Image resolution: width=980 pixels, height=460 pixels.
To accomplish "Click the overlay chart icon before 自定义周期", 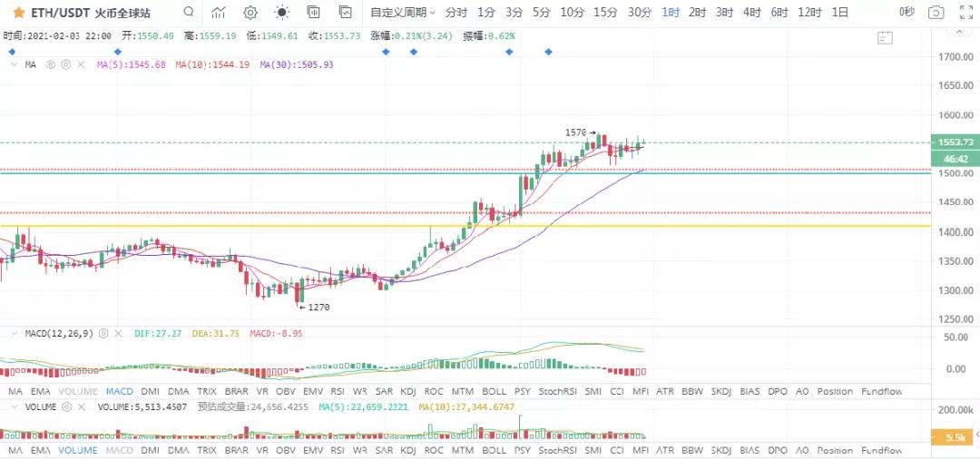I will pos(345,11).
